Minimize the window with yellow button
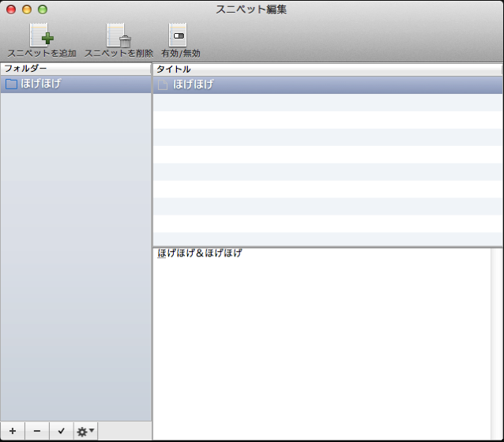This screenshot has width=504, height=442. click(27, 9)
